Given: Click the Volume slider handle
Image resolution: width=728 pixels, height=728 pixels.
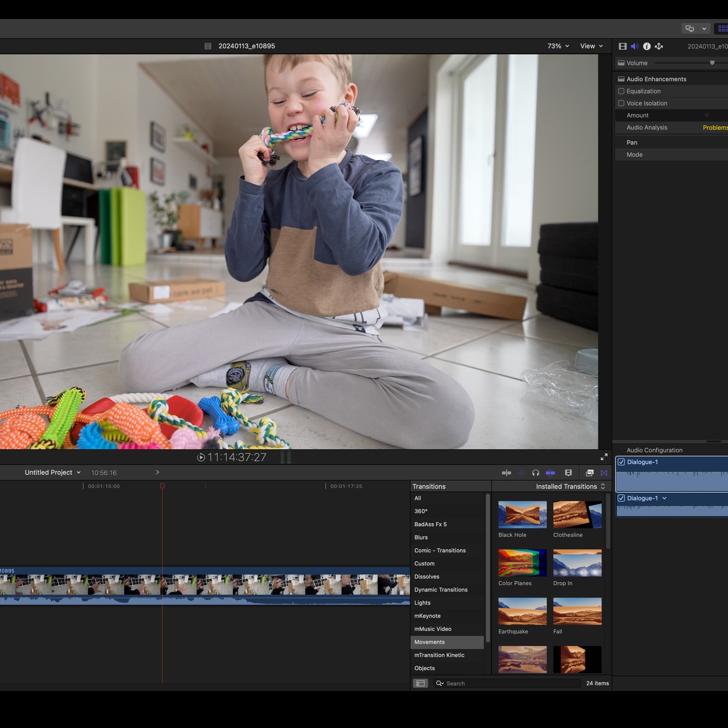Looking at the screenshot, I should [x=712, y=63].
